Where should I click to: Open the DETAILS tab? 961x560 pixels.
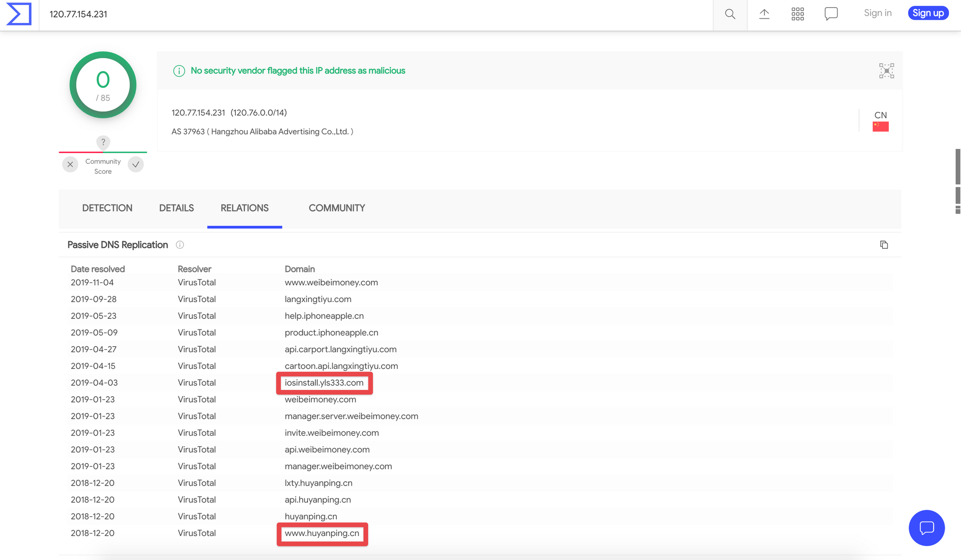coord(176,208)
